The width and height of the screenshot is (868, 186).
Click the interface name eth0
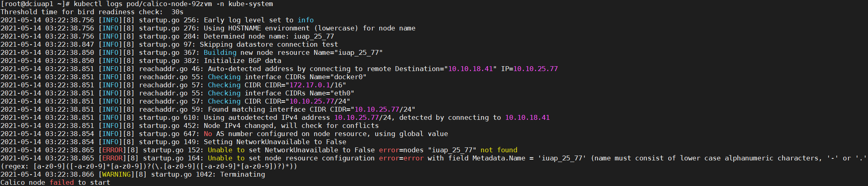[342, 93]
